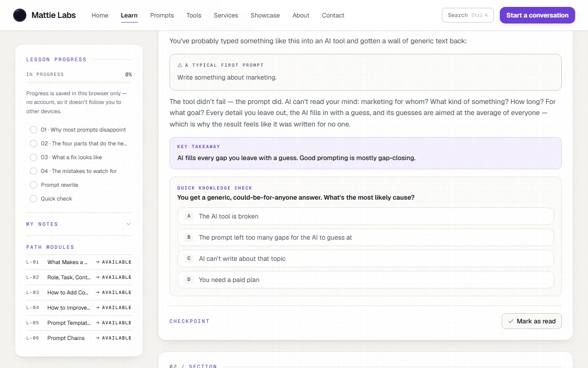This screenshot has height=368, width=588.
Task: Toggle circle for 01 Why most prompts disappoint
Action: 34,130
